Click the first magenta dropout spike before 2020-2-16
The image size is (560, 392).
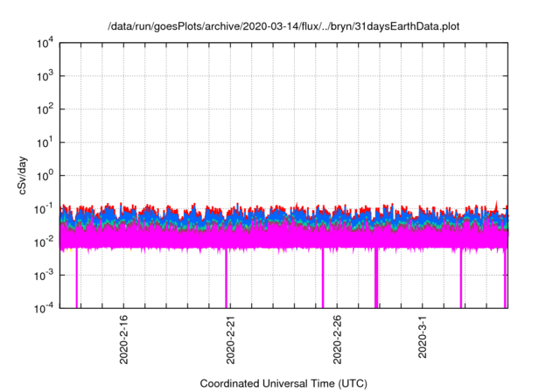[x=76, y=278]
